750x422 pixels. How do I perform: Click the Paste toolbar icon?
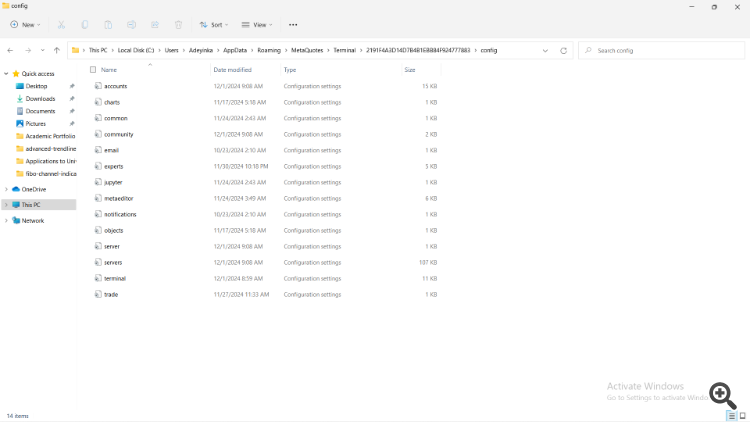[x=108, y=25]
